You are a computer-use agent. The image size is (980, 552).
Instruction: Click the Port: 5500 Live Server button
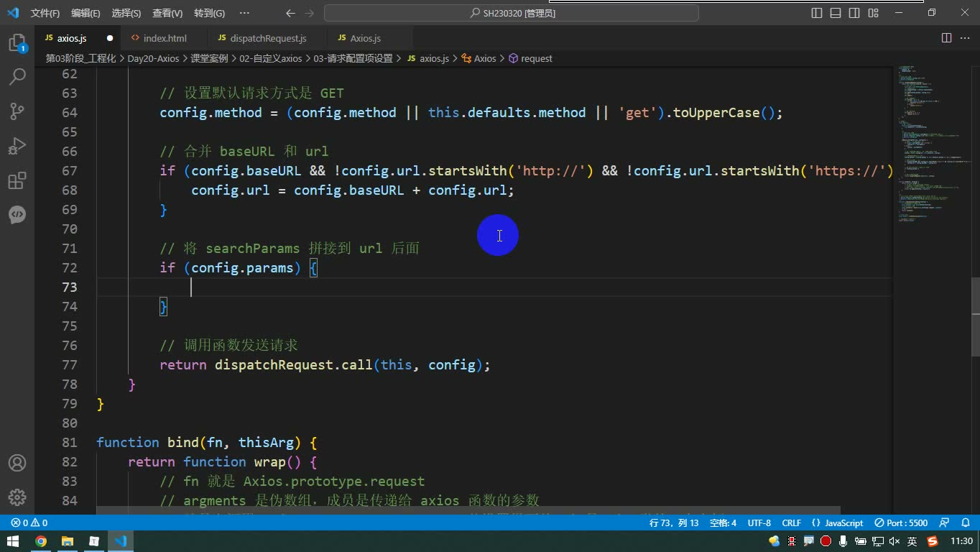(x=901, y=523)
